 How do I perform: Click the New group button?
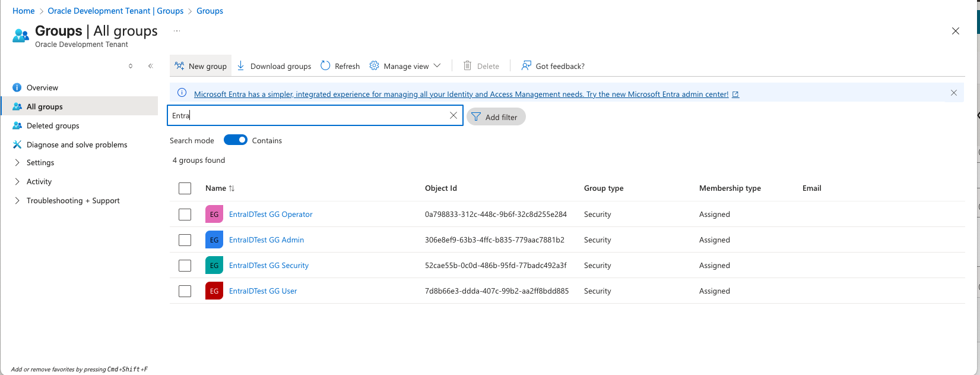pos(201,66)
